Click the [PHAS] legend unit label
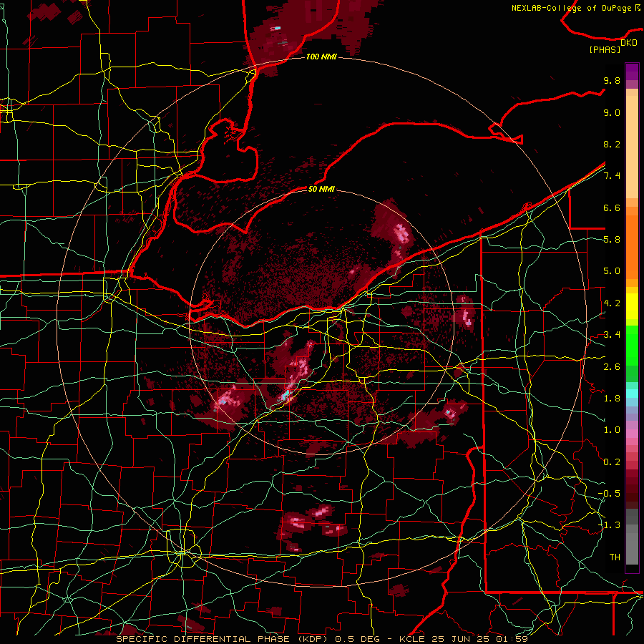Viewport: 644px width, 644px height. pos(605,50)
